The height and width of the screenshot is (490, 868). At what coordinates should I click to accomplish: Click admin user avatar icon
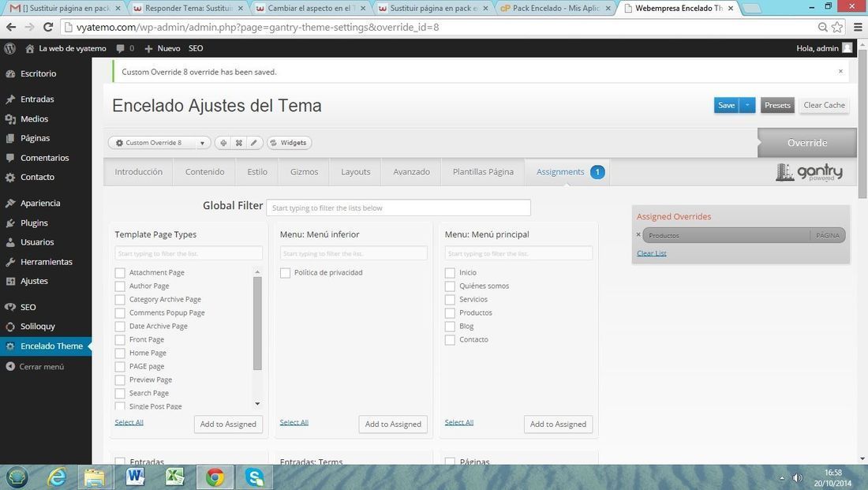point(847,48)
